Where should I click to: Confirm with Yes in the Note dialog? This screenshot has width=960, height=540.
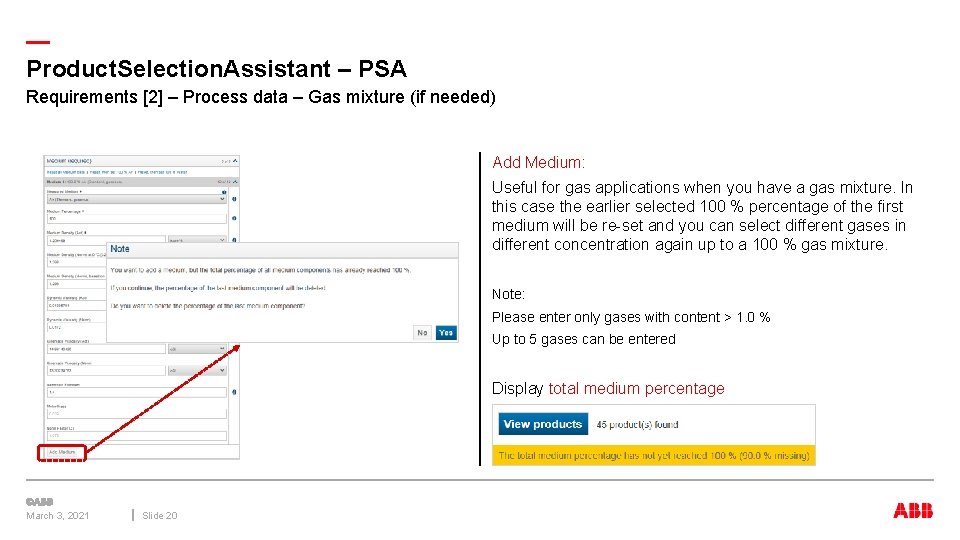446,333
